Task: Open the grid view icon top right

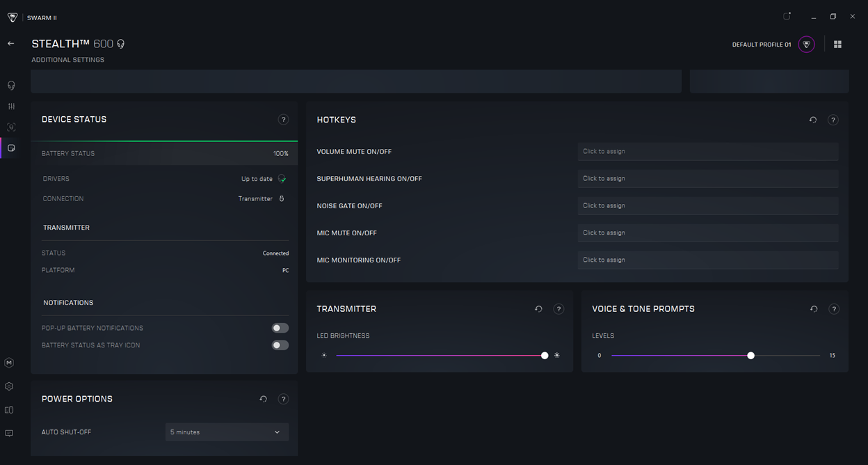Action: pyautogui.click(x=837, y=45)
